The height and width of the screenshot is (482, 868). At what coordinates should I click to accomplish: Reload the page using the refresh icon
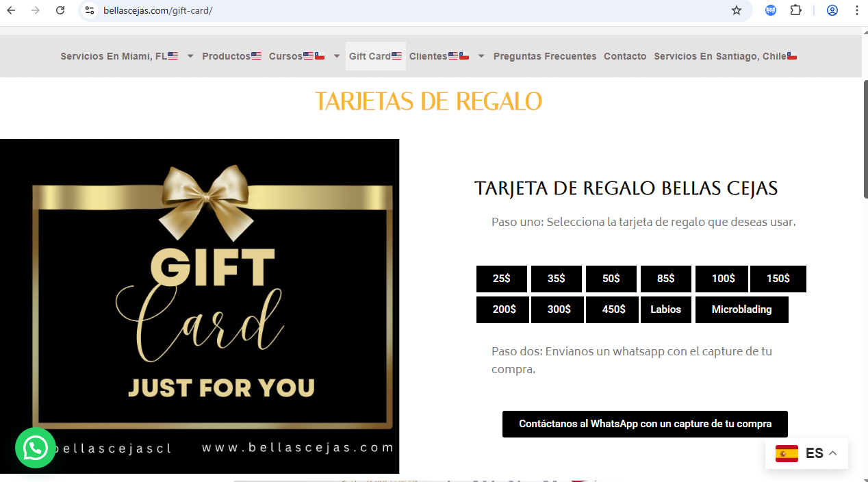[60, 10]
